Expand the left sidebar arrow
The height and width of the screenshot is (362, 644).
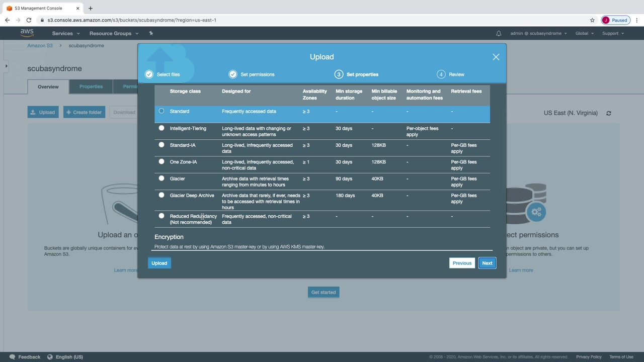(x=6, y=66)
